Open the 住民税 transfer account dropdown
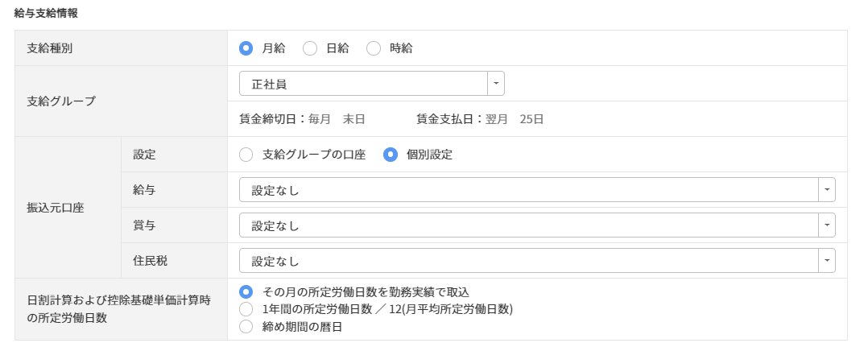This screenshot has width=868, height=347. 528,261
